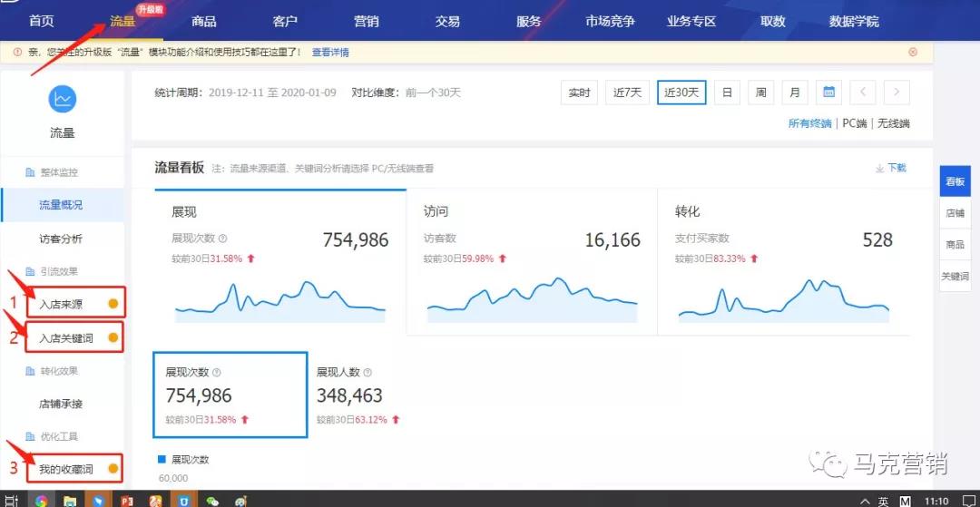Close the yellow notification banner
The height and width of the screenshot is (507, 980).
(x=913, y=53)
